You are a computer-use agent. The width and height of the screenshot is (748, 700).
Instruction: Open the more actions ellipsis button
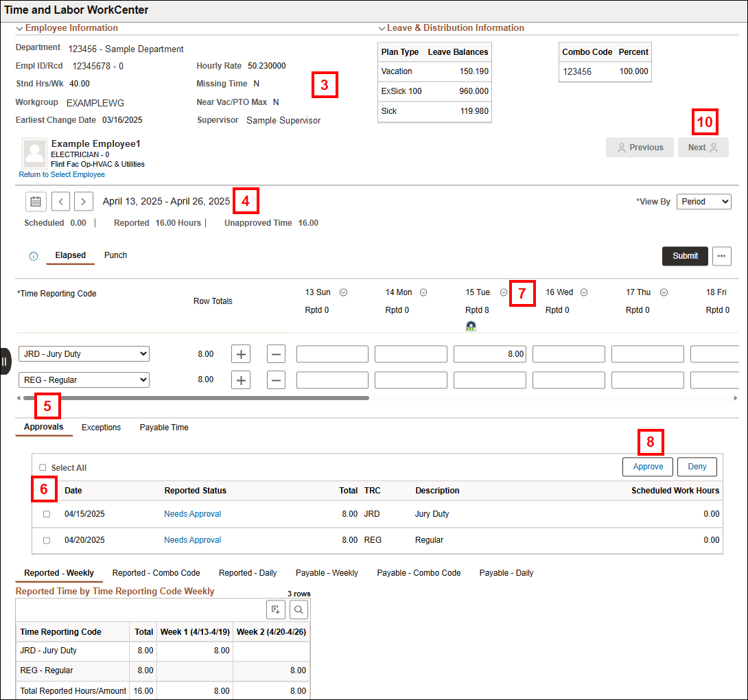tap(721, 256)
